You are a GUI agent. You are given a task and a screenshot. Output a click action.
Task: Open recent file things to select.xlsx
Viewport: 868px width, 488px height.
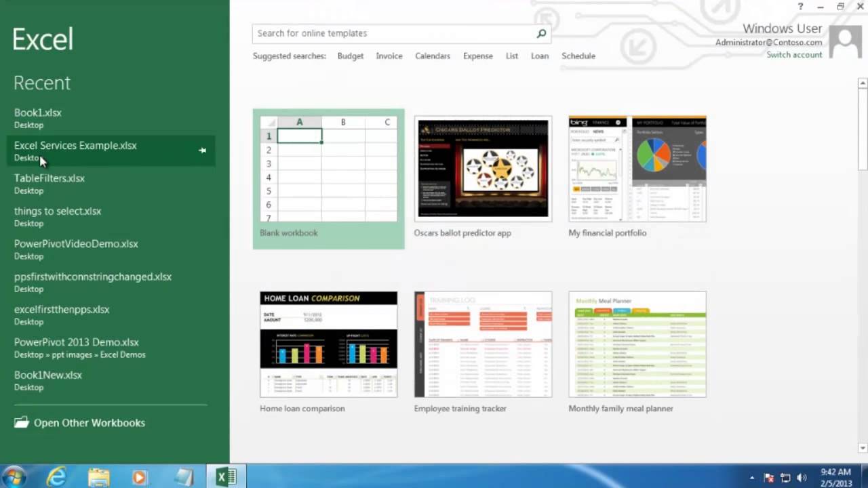click(111, 216)
